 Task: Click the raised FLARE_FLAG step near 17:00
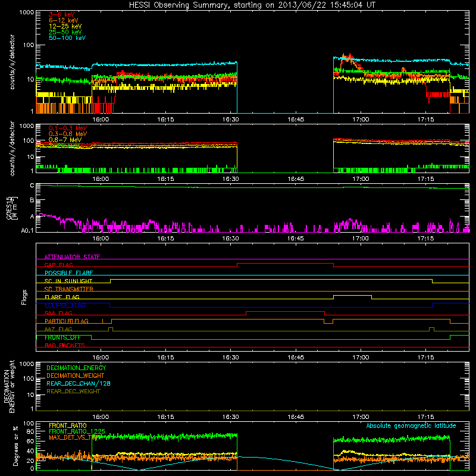coord(352,295)
